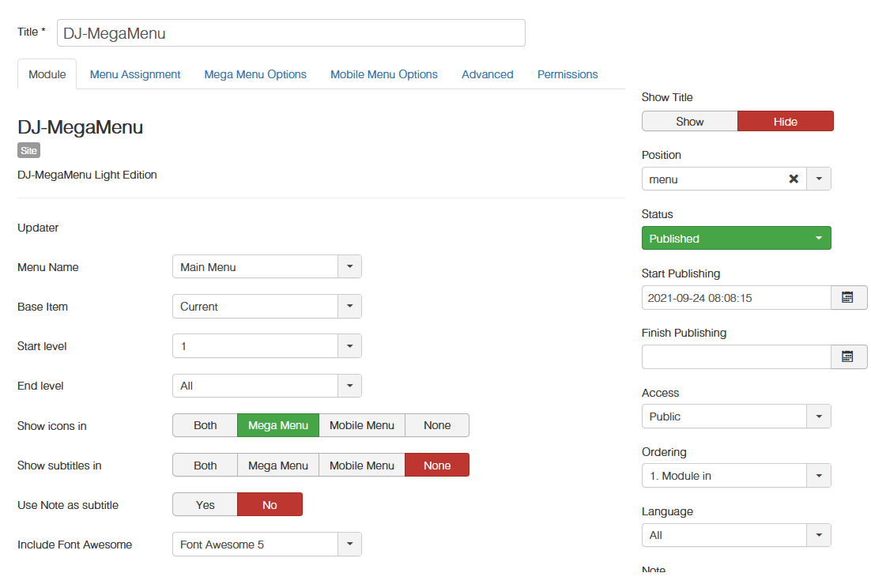This screenshot has width=871, height=588.
Task: Open the Advanced tab
Action: pyautogui.click(x=487, y=74)
